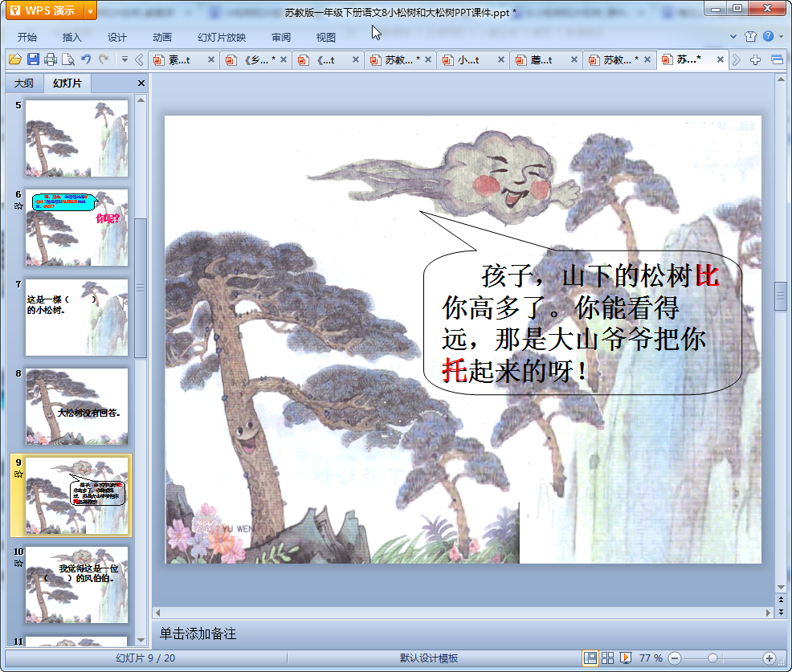
Task: Select slide 5 thumbnail
Action: pos(77,138)
